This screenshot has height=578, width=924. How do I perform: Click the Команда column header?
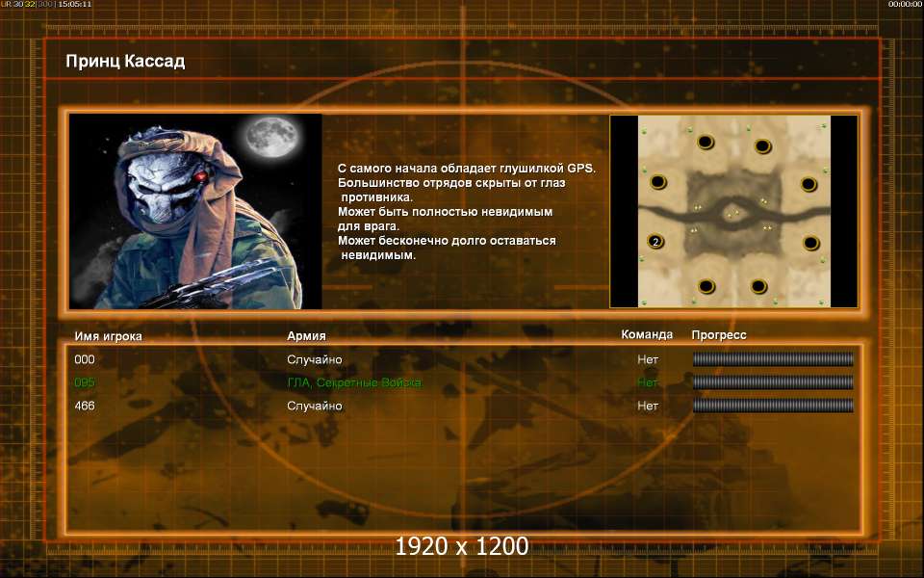click(x=647, y=334)
